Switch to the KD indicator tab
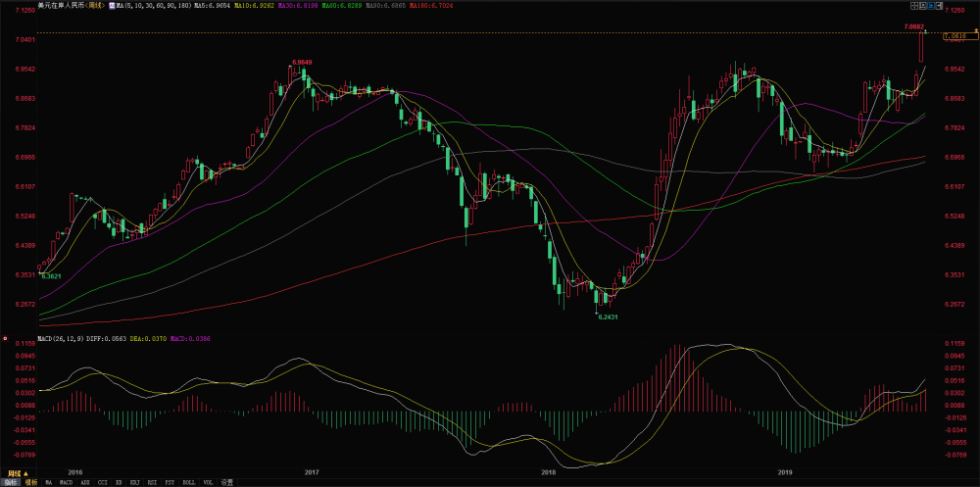Viewport: 980px width, 487px height. 119,483
